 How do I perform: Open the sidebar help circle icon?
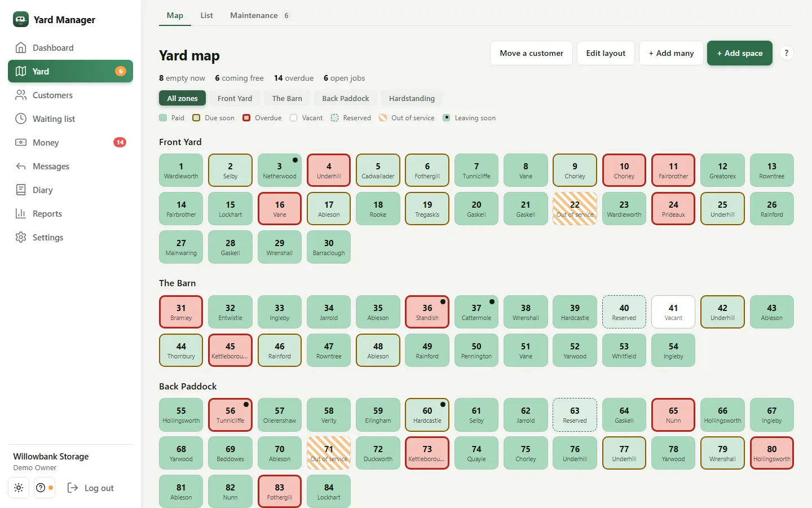44,488
